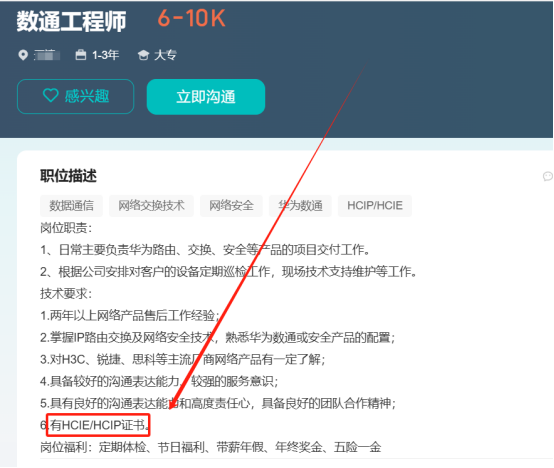Click the 大专 education label
This screenshot has width=554, height=468.
coord(165,55)
